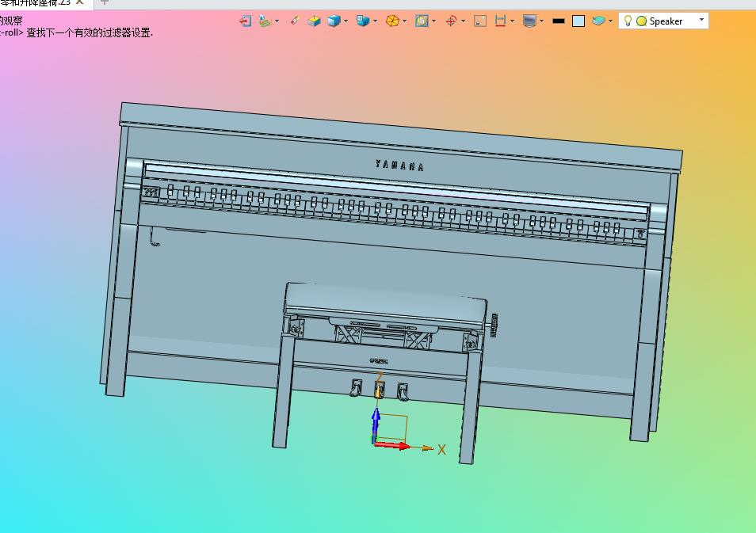Image resolution: width=756 pixels, height=533 pixels.
Task: Click the yellow-topped box view icon
Action: pyautogui.click(x=314, y=21)
